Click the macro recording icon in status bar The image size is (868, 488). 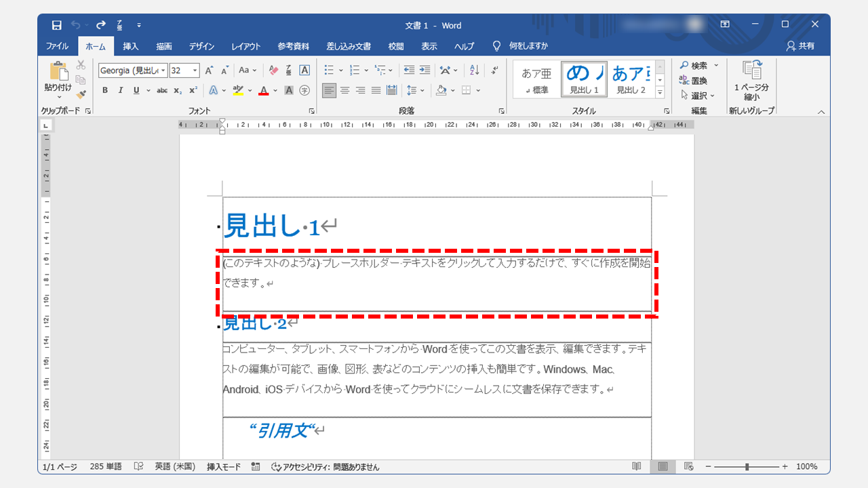point(256,466)
